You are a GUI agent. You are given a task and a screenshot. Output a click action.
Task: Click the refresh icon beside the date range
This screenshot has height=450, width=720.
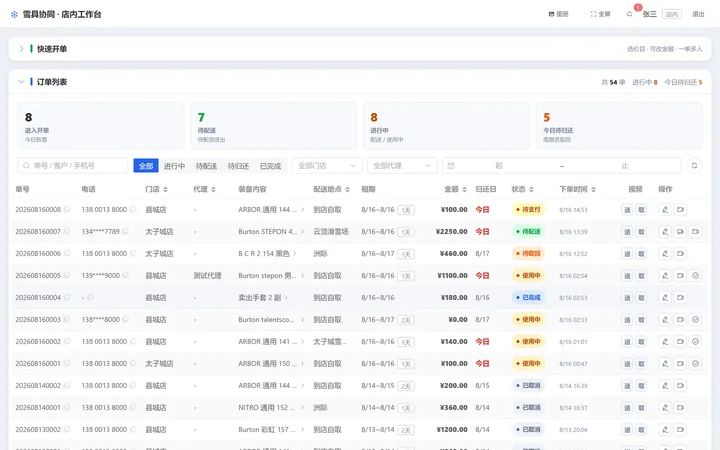[x=694, y=165]
